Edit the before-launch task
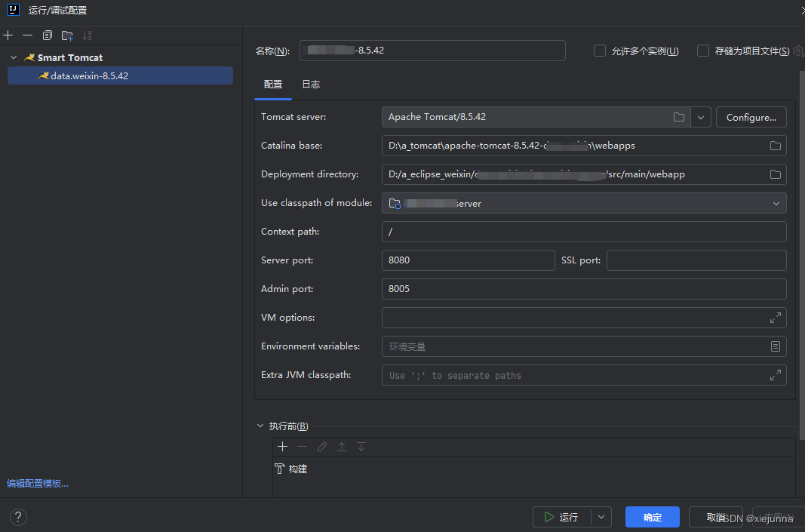Viewport: 805px width, 532px height. coord(322,446)
